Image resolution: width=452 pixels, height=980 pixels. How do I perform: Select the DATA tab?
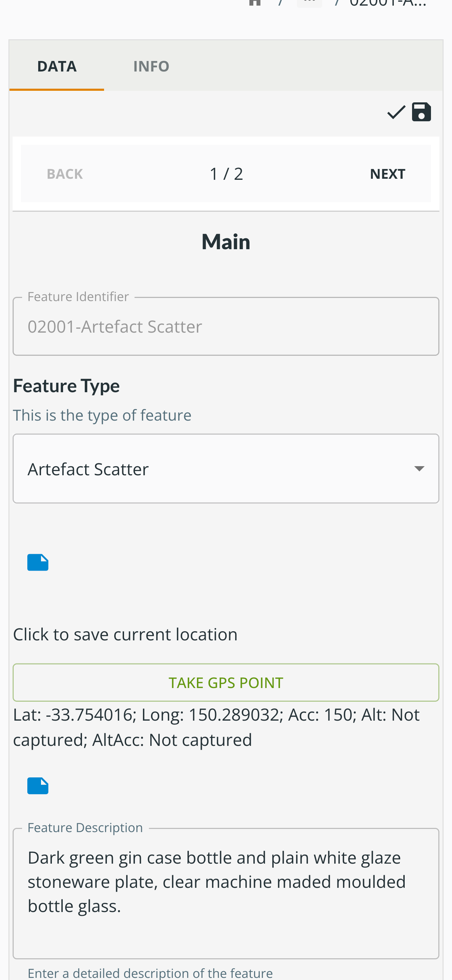57,66
